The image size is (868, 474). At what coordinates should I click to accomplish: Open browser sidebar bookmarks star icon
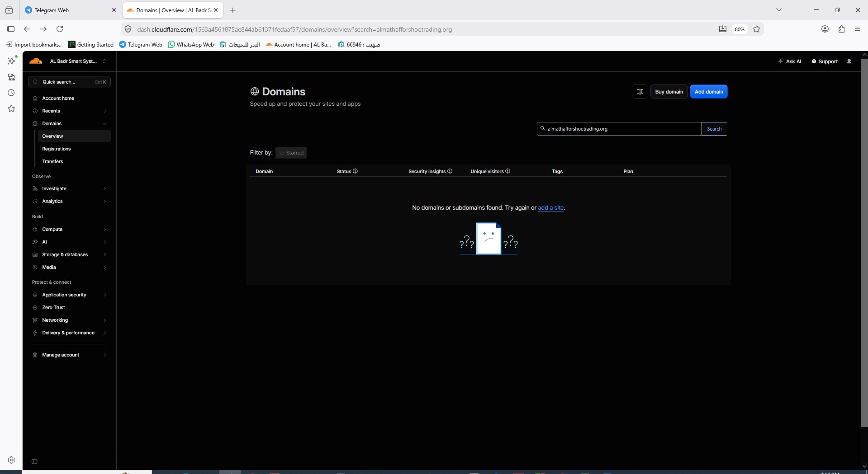(11, 108)
